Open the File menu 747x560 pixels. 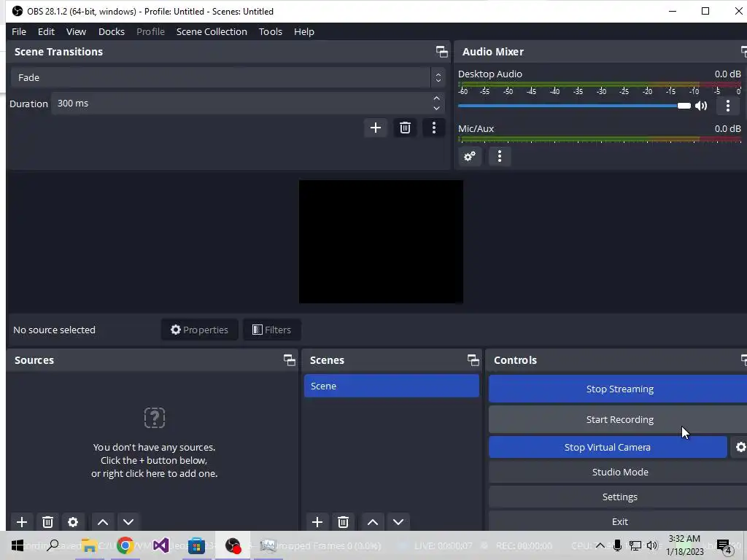click(19, 31)
